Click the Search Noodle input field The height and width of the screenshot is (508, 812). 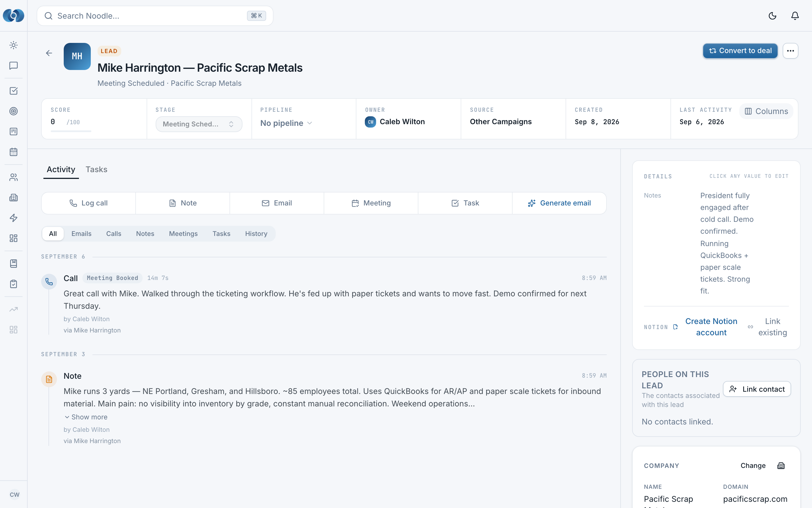[x=155, y=16]
